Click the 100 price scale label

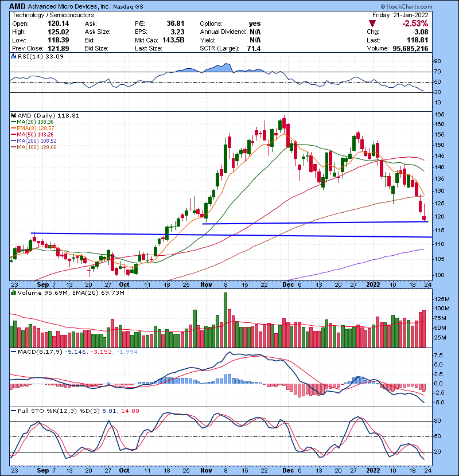439,275
